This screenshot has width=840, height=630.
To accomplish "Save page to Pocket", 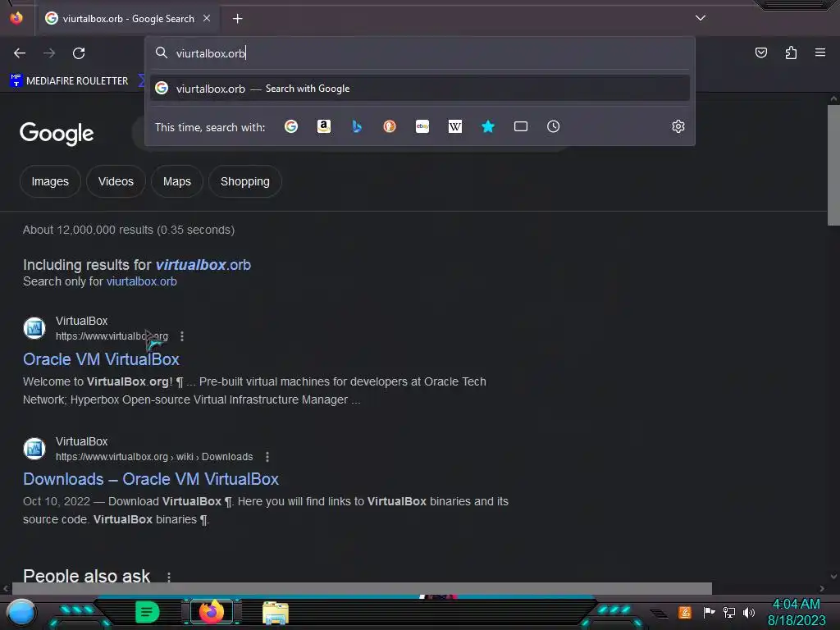I will click(760, 52).
